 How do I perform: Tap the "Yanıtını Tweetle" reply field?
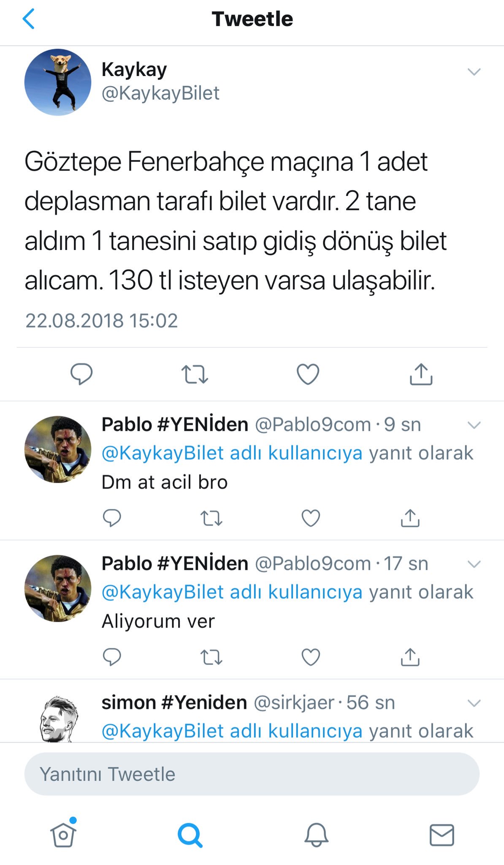pyautogui.click(x=252, y=774)
